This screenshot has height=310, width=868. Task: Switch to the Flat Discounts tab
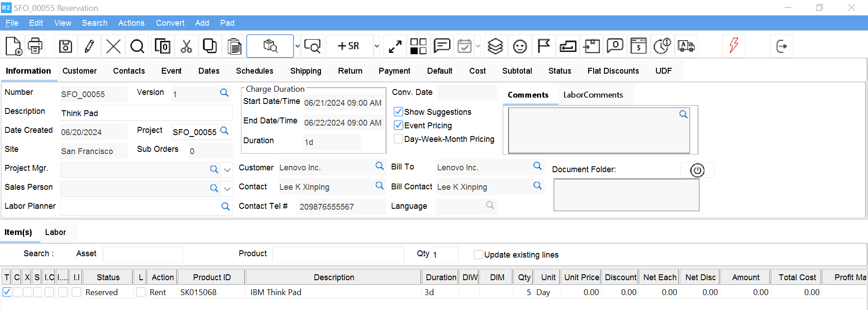613,71
